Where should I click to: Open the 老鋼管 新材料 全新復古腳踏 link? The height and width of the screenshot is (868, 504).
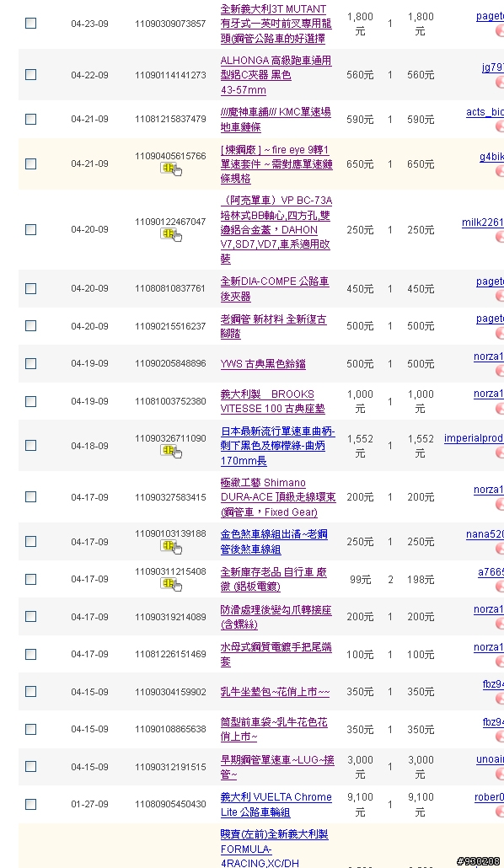click(x=274, y=327)
